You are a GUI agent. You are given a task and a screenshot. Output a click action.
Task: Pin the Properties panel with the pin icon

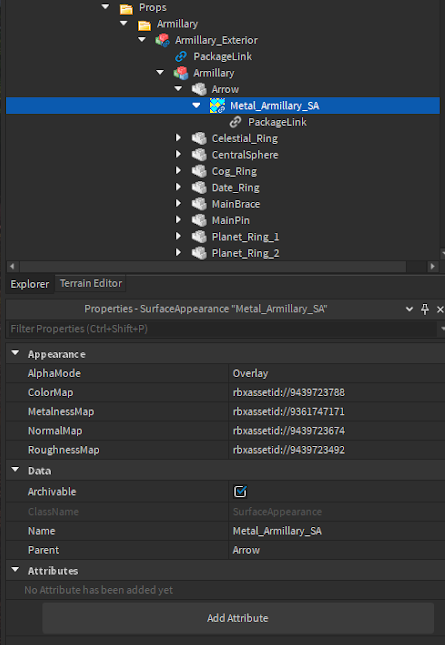425,309
